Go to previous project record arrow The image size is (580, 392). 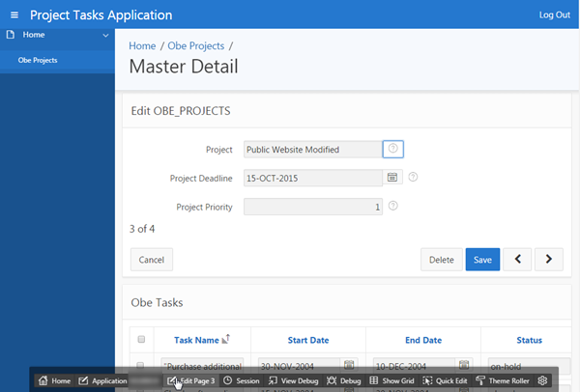[517, 259]
